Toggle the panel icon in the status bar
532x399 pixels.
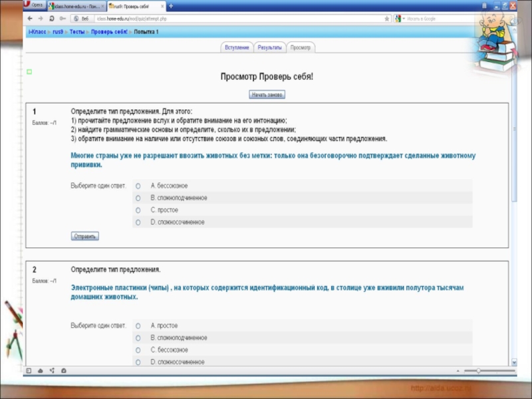(29, 370)
